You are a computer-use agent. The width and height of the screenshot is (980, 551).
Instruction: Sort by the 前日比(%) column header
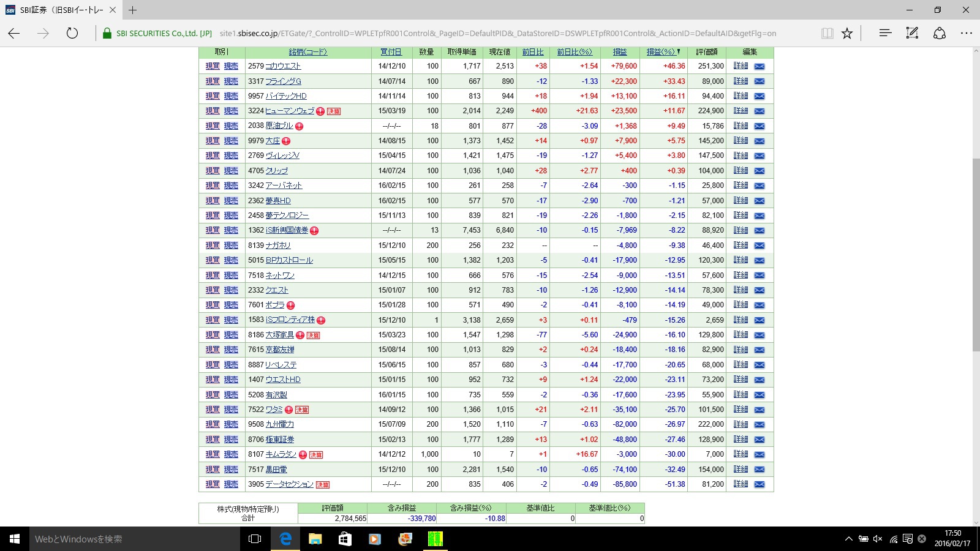pyautogui.click(x=575, y=52)
